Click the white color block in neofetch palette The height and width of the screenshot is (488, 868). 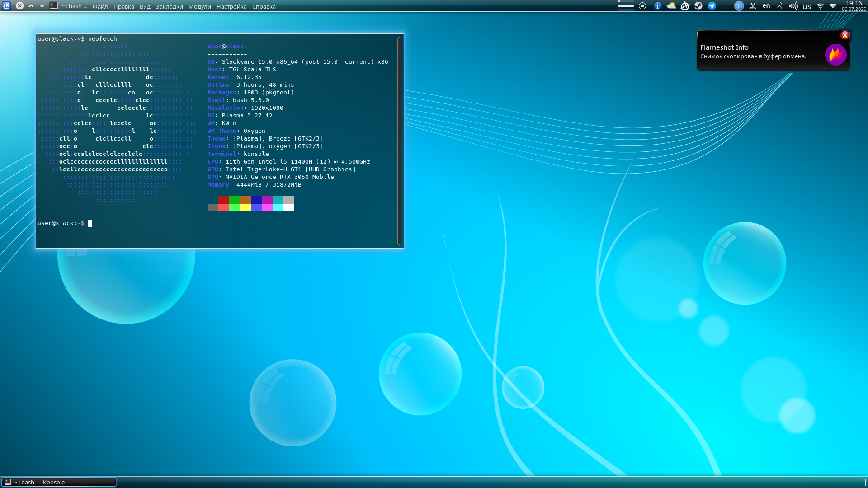tap(289, 207)
